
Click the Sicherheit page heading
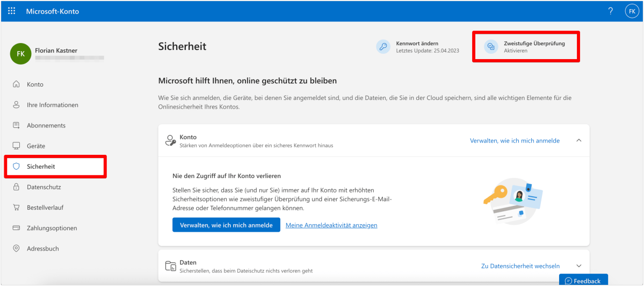[x=182, y=46]
